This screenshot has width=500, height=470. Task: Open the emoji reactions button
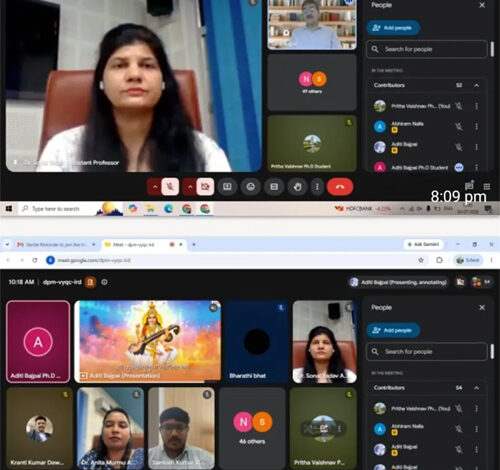click(251, 187)
